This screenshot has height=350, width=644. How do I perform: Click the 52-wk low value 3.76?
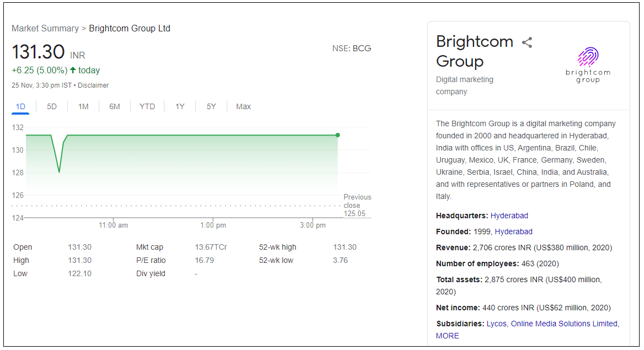pyautogui.click(x=340, y=261)
